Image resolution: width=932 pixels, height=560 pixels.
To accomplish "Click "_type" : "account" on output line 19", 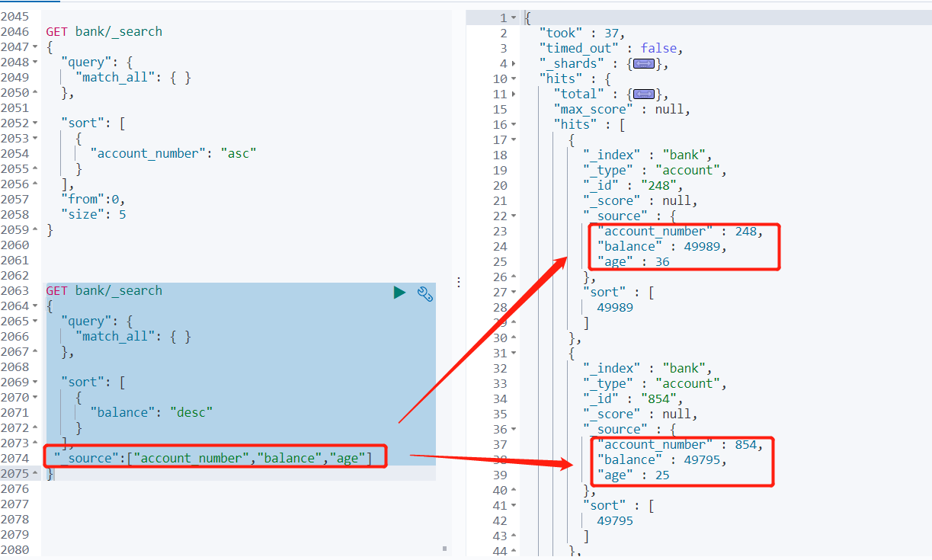I will point(655,171).
